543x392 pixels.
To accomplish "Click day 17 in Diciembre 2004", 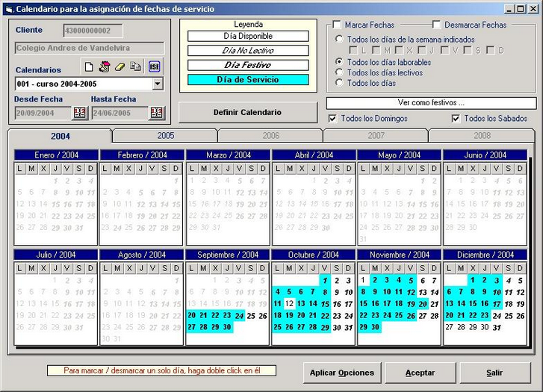I will click(x=497, y=304).
